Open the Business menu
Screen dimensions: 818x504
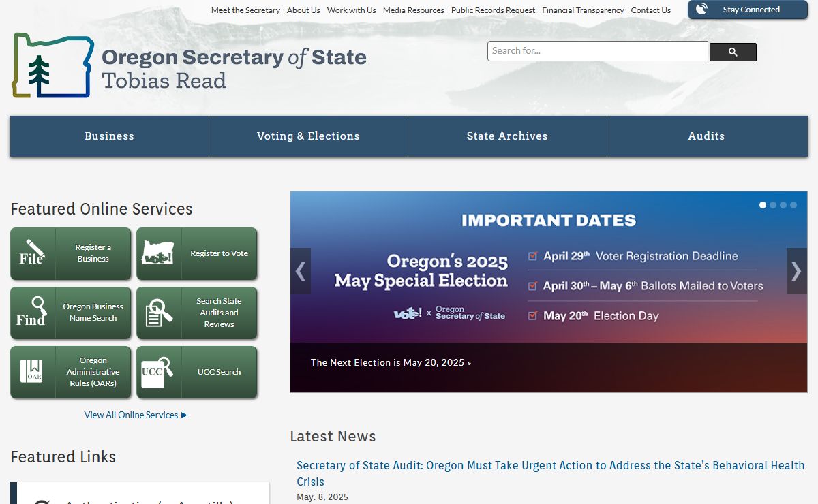point(109,136)
